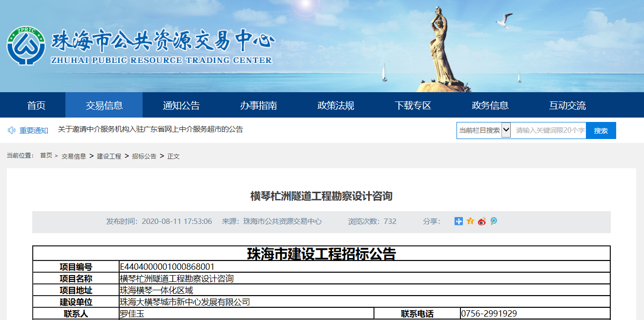This screenshot has width=644, height=320.
Task: Open the 下载专区 section
Action: (413, 105)
